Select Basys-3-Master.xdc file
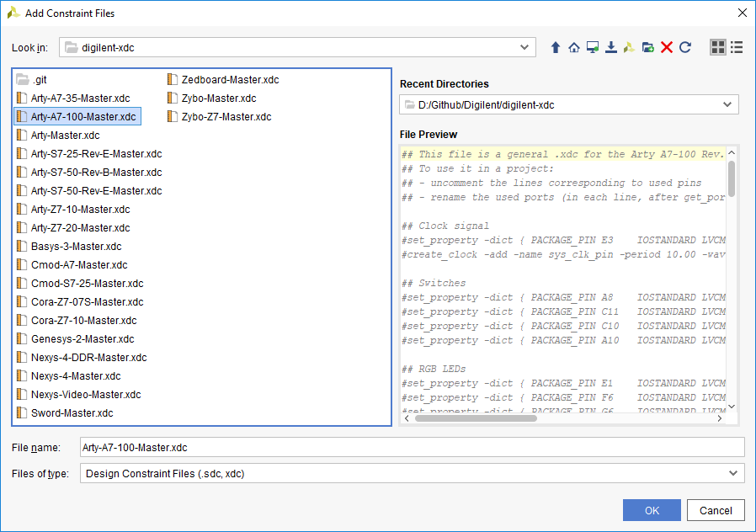This screenshot has height=532, width=756. point(69,247)
